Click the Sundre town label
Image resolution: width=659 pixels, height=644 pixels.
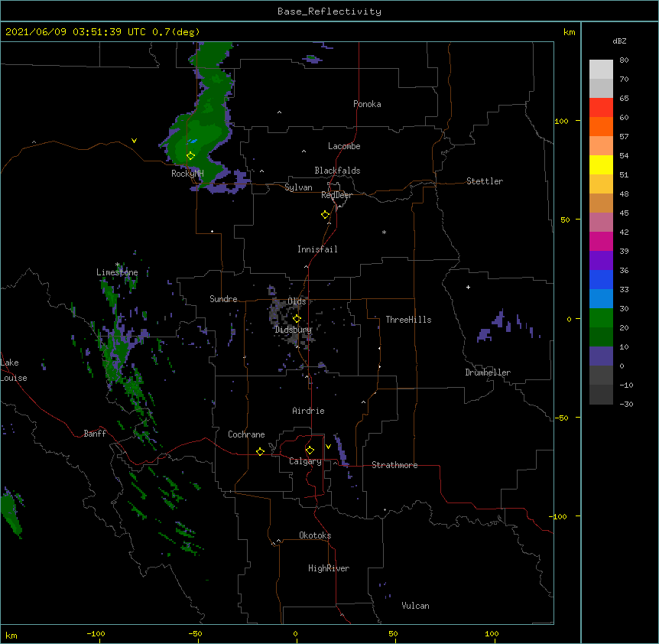223,299
